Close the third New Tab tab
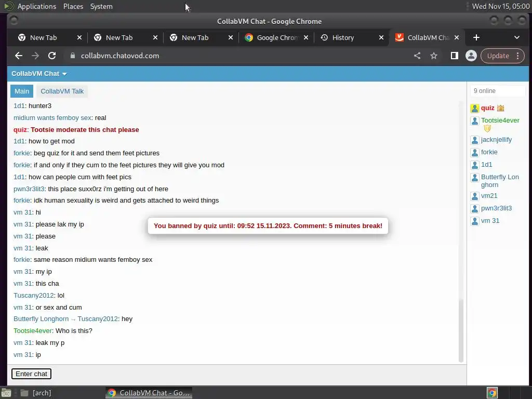This screenshot has width=532, height=399. click(231, 37)
